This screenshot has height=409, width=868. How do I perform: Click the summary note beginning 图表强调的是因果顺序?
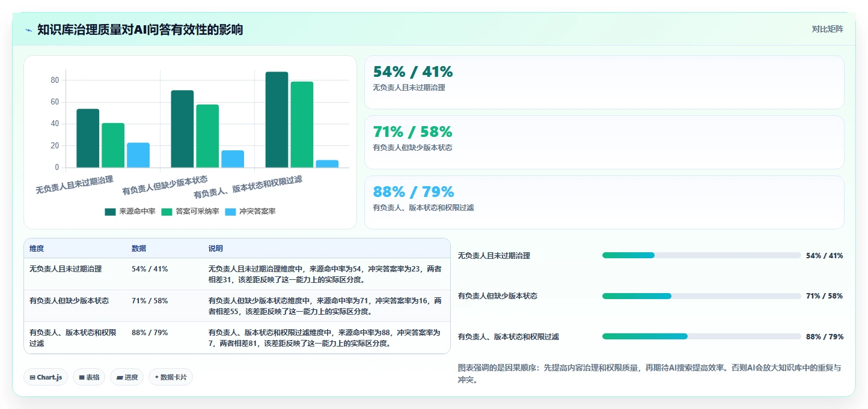649,374
